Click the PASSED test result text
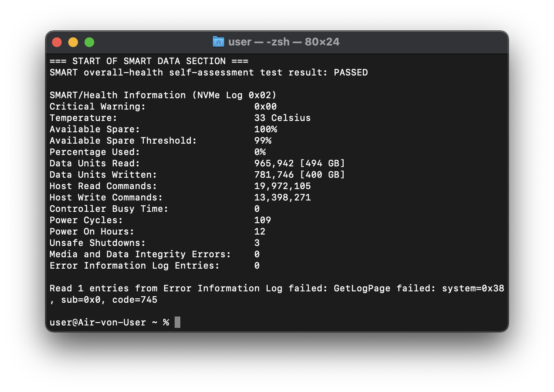The height and width of the screenshot is (392, 554). coord(351,73)
